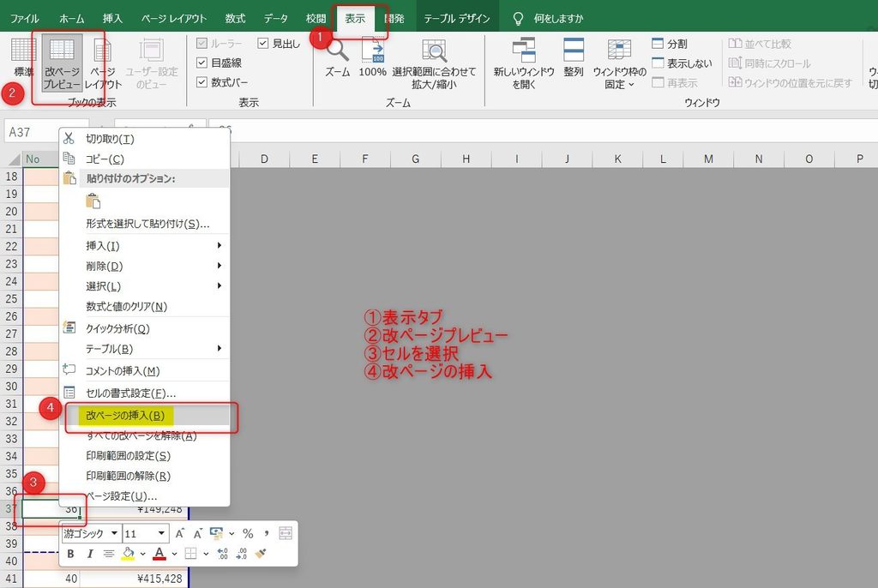Toggle bold in mini toolbar
This screenshot has width=878, height=588.
pyautogui.click(x=70, y=554)
